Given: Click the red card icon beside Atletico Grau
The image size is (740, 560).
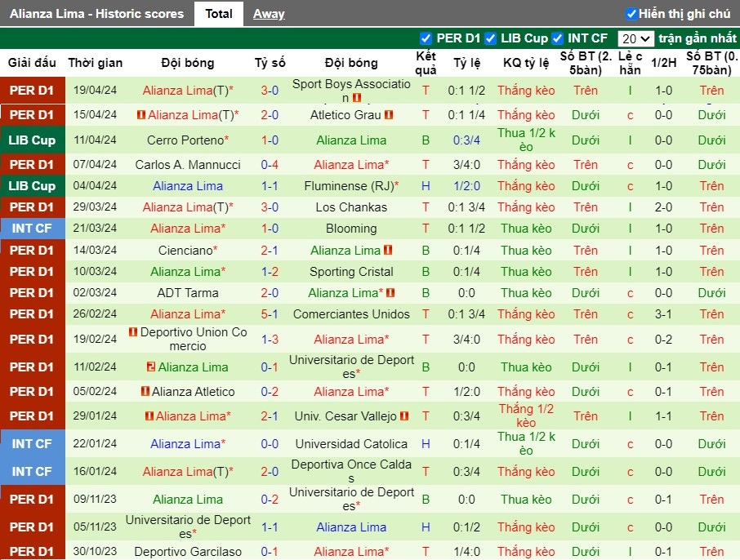Looking at the screenshot, I should pyautogui.click(x=389, y=114).
